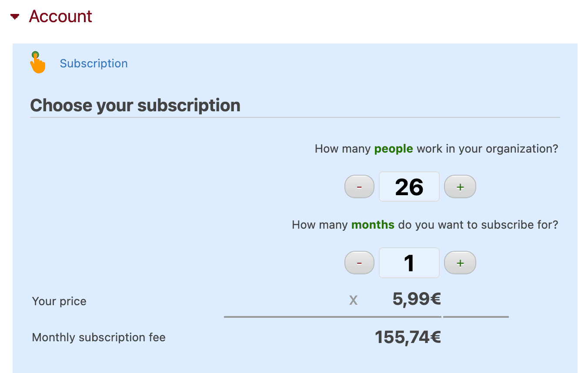Select the people count field showing 26
Viewport: 588px width, 373px height.
pos(409,186)
